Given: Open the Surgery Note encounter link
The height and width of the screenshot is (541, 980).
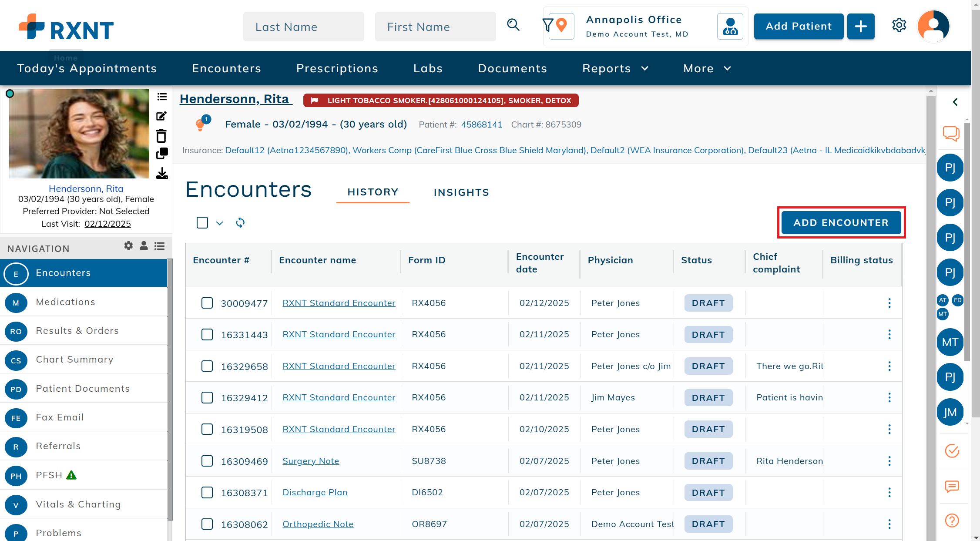Looking at the screenshot, I should point(311,461).
